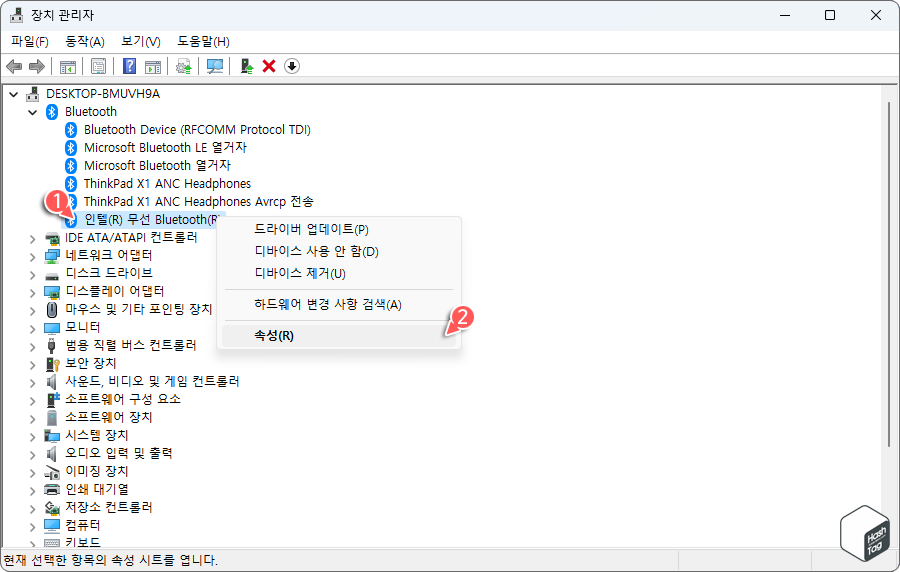Open the 파일(F) menu
This screenshot has width=900, height=572.
[30, 41]
